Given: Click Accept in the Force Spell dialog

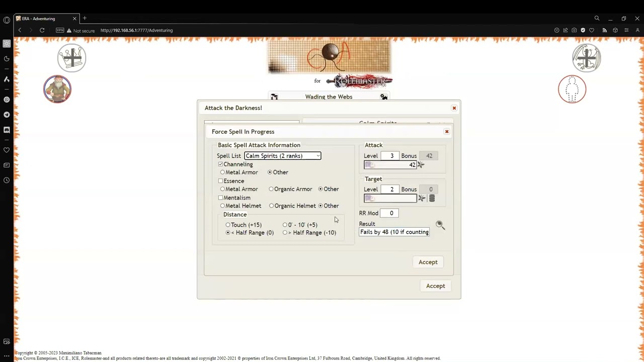Looking at the screenshot, I should click(428, 262).
